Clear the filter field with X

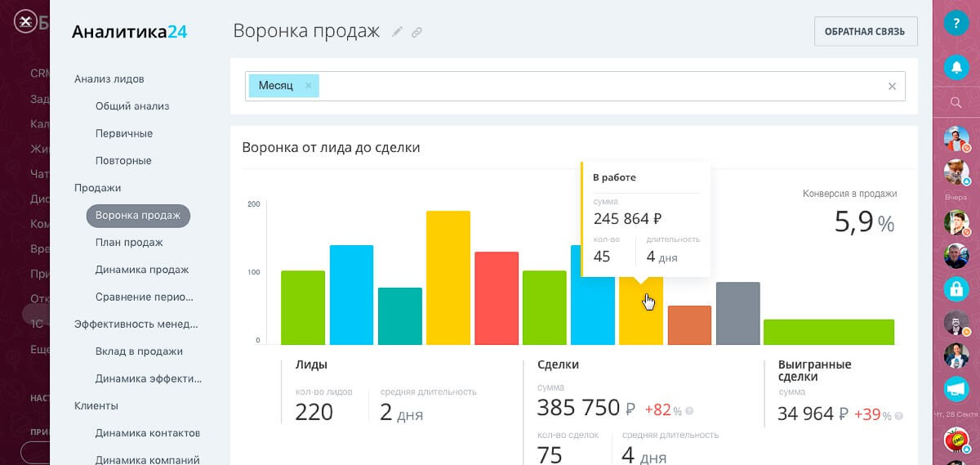pyautogui.click(x=892, y=86)
